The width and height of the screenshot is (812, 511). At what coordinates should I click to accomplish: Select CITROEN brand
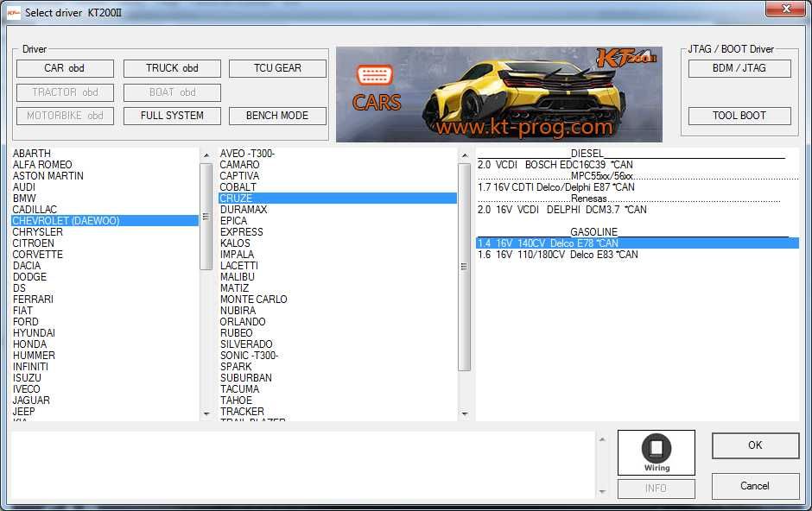click(105, 243)
